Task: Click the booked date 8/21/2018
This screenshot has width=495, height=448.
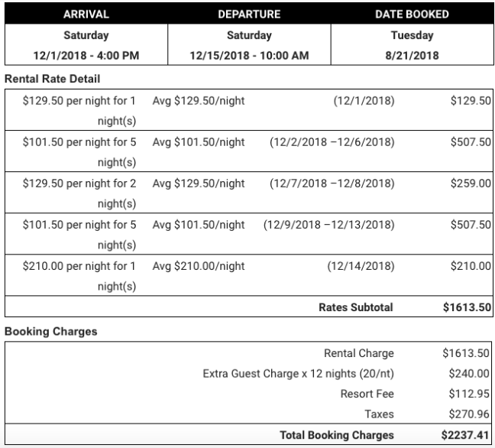Action: click(x=412, y=55)
